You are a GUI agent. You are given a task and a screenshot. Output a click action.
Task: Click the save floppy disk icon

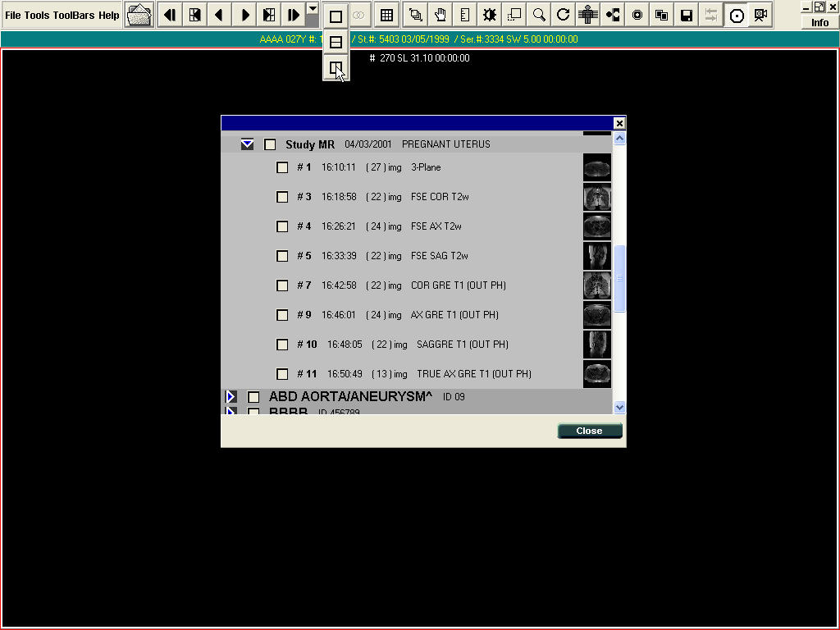point(687,15)
